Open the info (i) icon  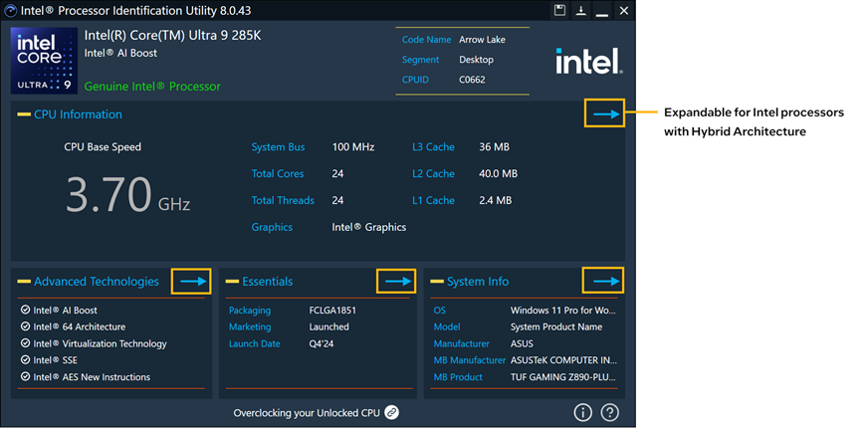click(x=583, y=412)
